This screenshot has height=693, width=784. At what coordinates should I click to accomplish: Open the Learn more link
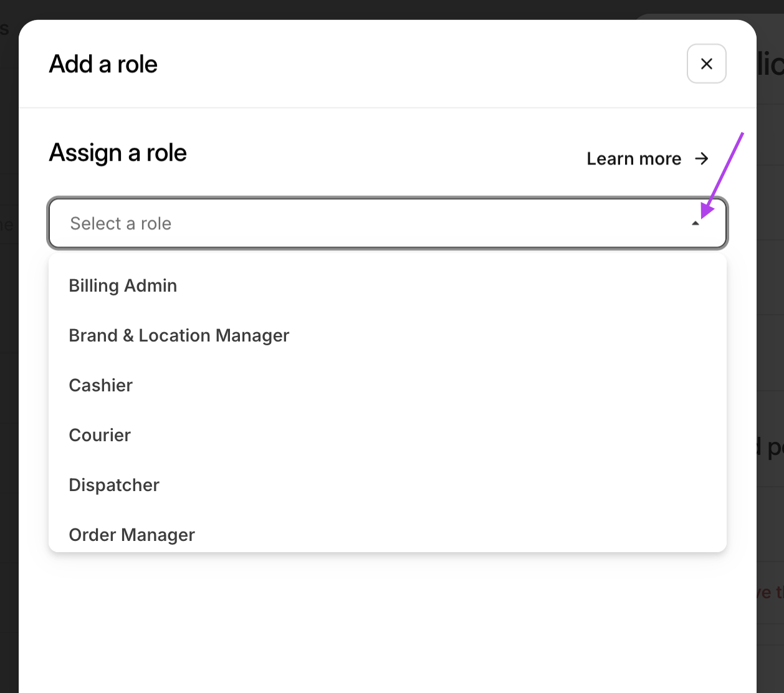(634, 159)
